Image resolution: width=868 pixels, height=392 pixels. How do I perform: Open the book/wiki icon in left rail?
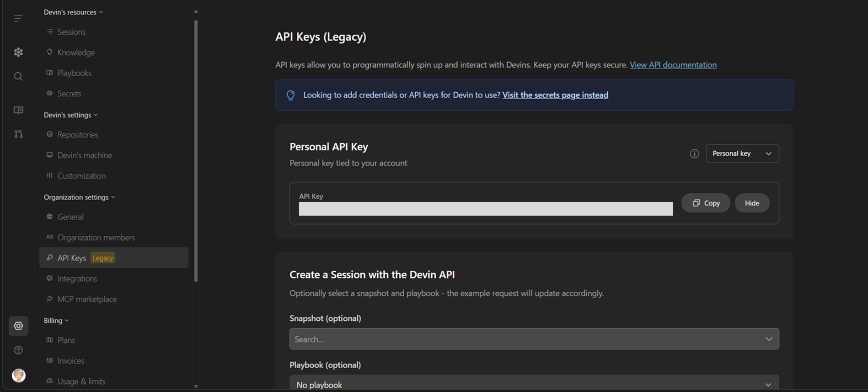coord(18,110)
